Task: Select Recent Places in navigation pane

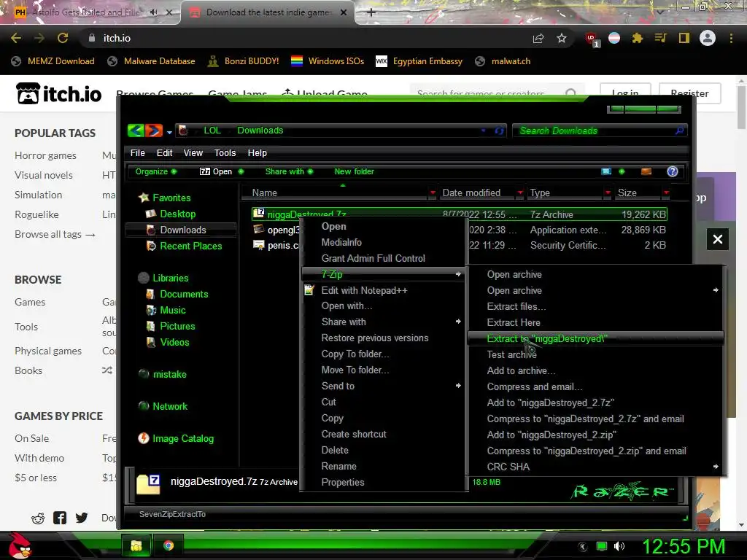Action: pos(191,246)
